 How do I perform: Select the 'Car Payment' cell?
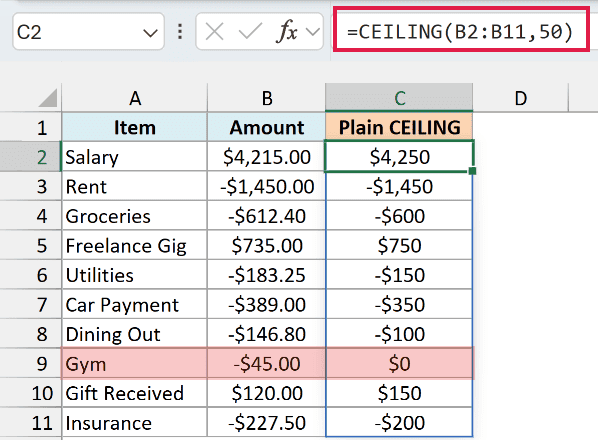(135, 304)
